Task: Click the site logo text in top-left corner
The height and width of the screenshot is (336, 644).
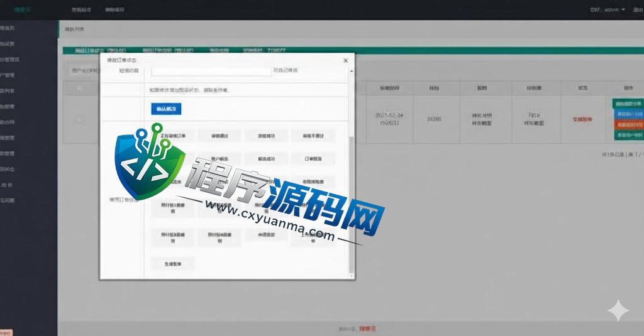Action: (x=22, y=9)
